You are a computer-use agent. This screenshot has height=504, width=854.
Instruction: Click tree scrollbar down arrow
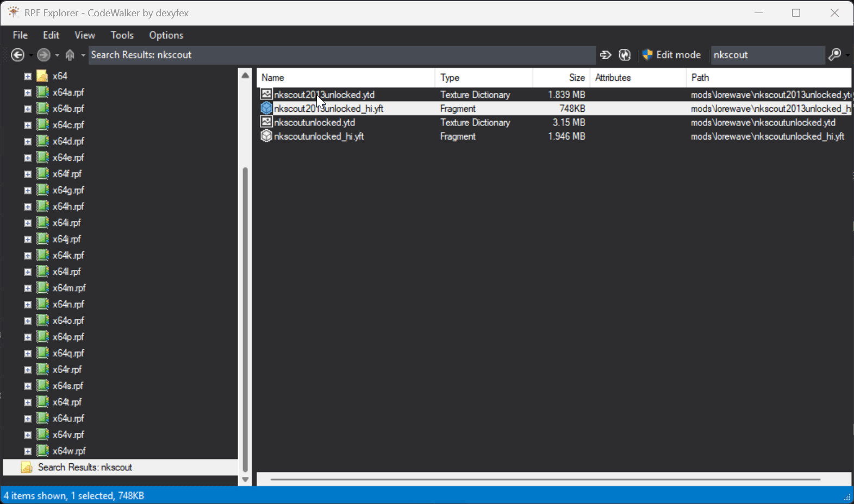(245, 480)
